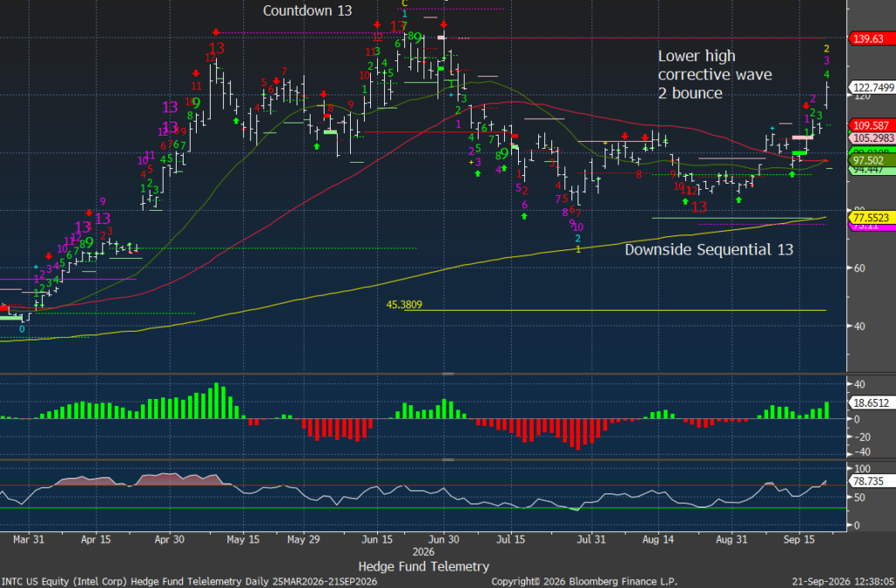The image size is (896, 588).
Task: Click the red down arrow above September bars
Action: pyautogui.click(x=806, y=106)
